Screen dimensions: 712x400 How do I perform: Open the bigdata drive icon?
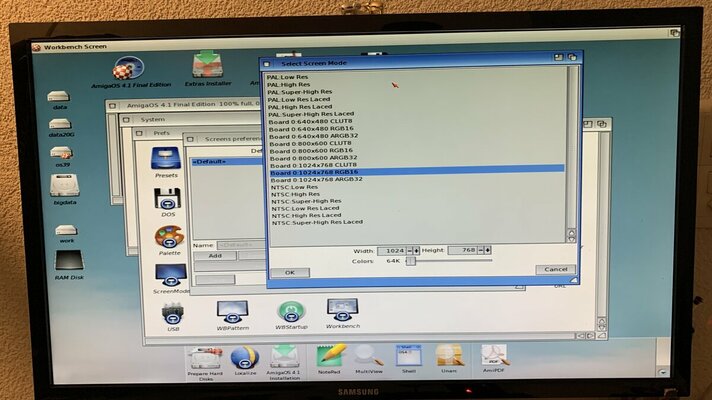coord(64,185)
